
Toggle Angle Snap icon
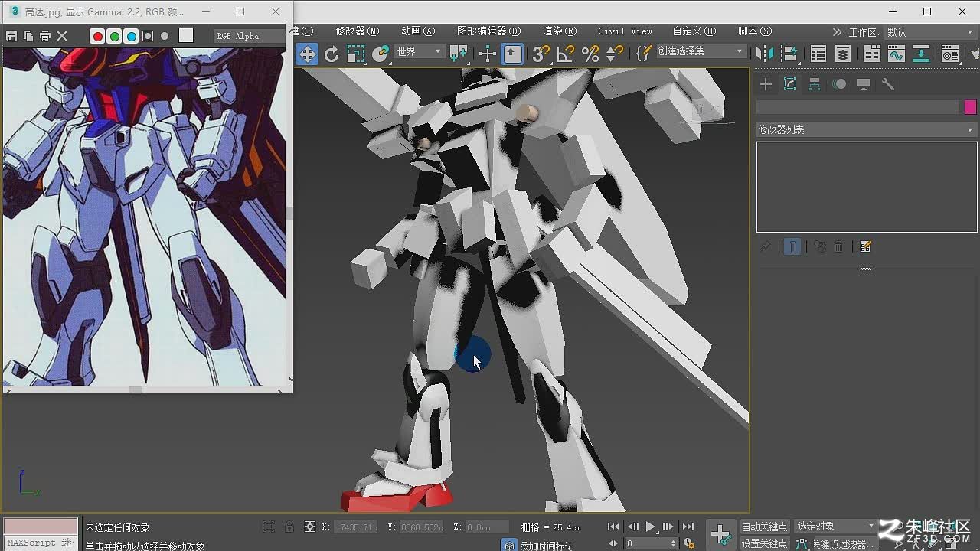click(x=565, y=54)
